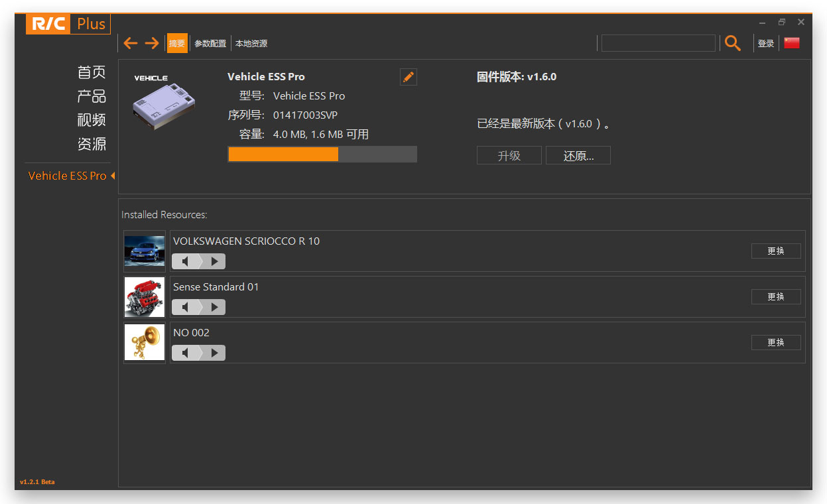Viewport: 827px width, 504px height.
Task: Click the 4.0 MB, 1.6 MB 可用 text
Action: click(321, 135)
